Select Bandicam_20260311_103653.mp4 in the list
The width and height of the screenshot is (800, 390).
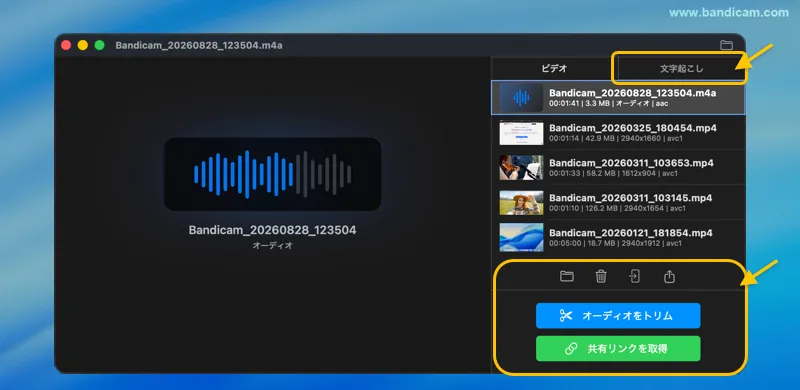[x=618, y=167]
